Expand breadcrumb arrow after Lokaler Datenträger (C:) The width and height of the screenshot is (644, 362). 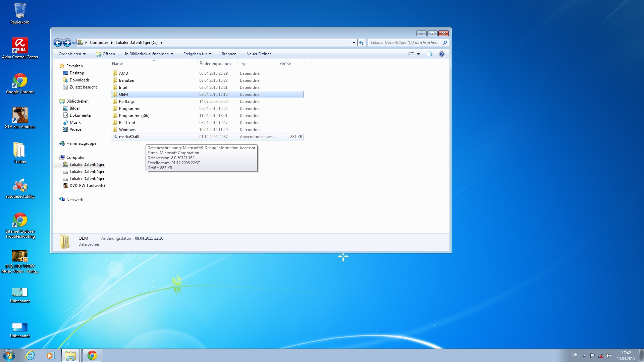pyautogui.click(x=162, y=43)
